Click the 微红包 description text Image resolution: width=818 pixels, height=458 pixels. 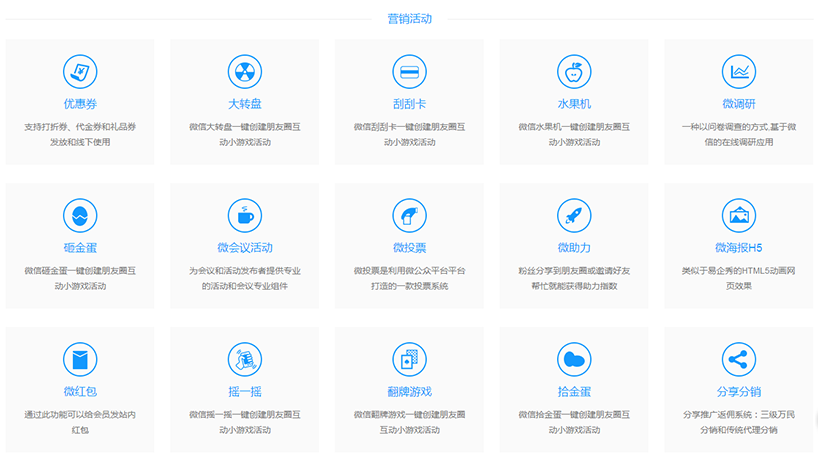[x=80, y=422]
